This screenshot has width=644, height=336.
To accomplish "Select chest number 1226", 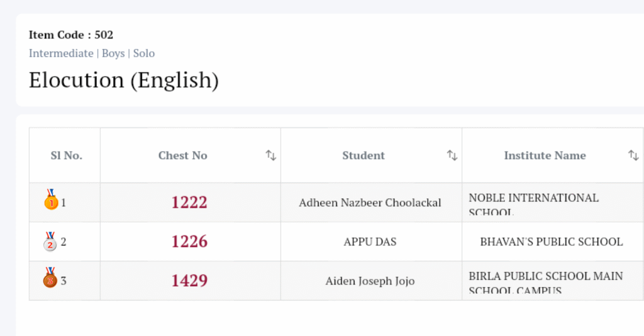I will tap(189, 242).
